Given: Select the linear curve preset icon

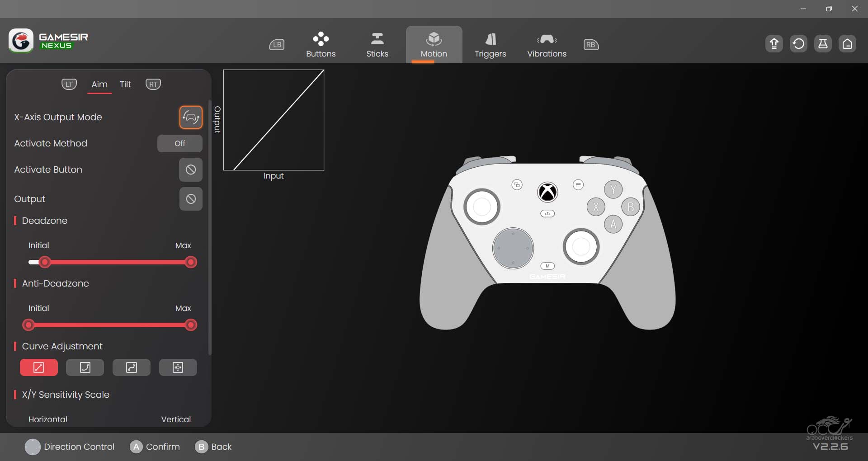Looking at the screenshot, I should 39,367.
